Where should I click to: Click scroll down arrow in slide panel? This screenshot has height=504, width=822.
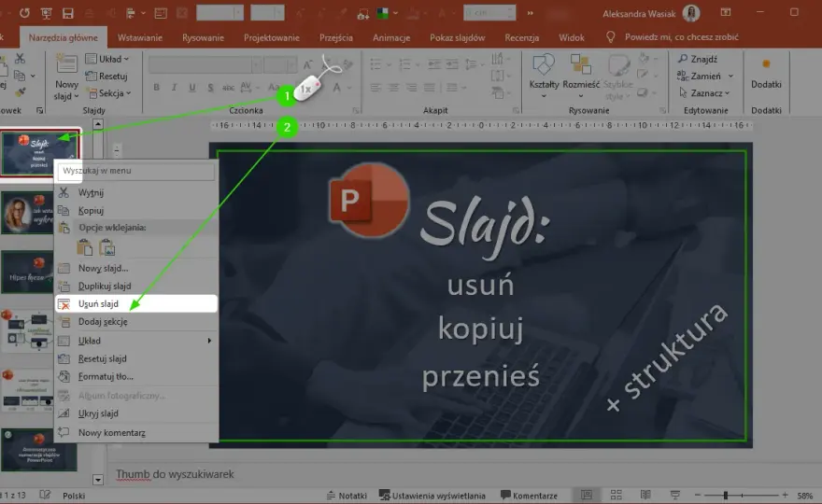point(97,480)
